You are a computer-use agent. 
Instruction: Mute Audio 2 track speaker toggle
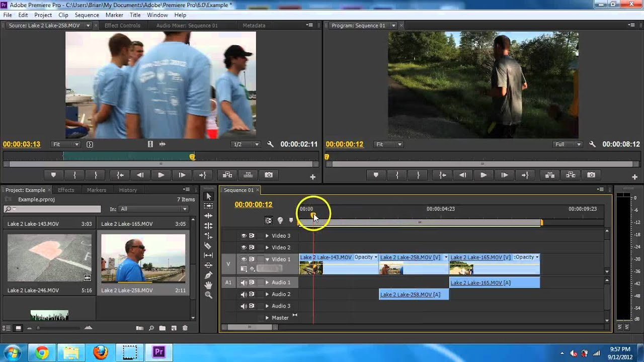(244, 295)
